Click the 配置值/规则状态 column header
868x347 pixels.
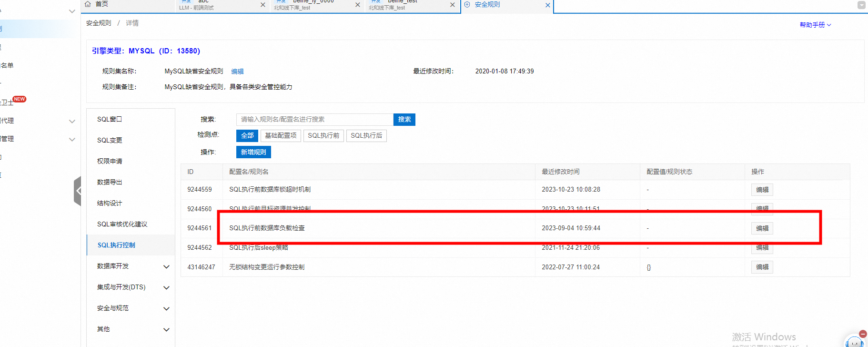coord(669,172)
